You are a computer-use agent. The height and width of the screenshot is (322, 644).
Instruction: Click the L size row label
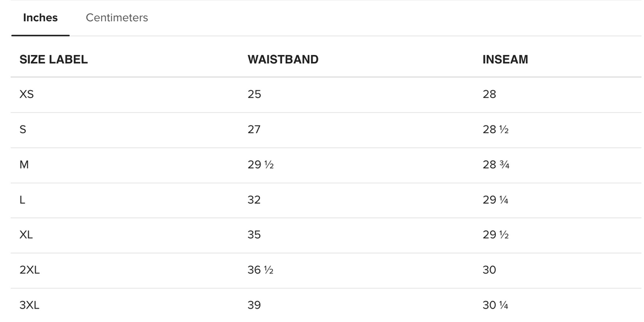[22, 200]
